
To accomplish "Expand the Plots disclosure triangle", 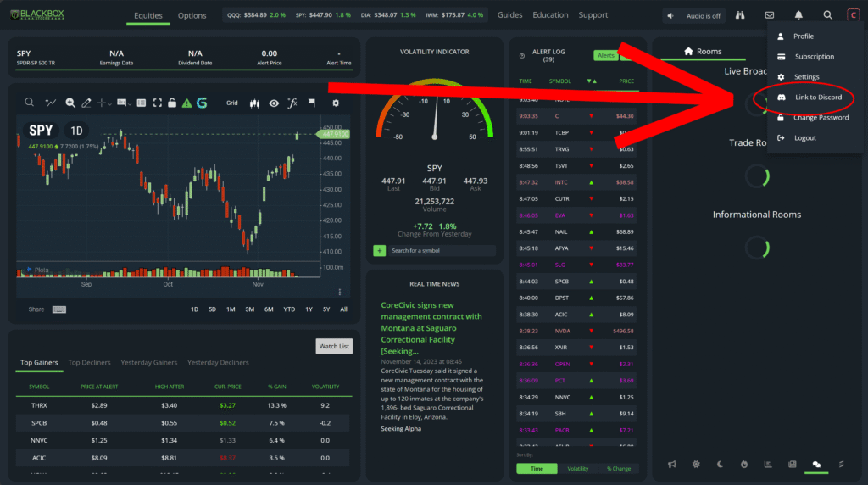I will pos(30,270).
